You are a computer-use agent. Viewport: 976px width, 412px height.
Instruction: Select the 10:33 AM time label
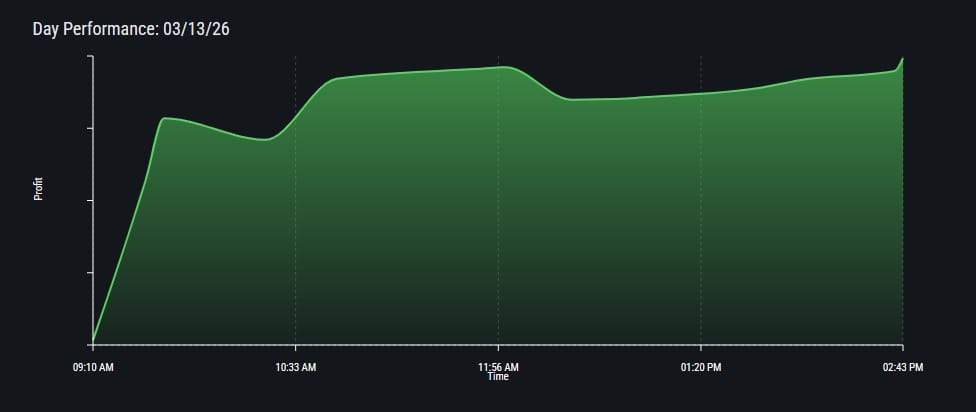point(295,367)
